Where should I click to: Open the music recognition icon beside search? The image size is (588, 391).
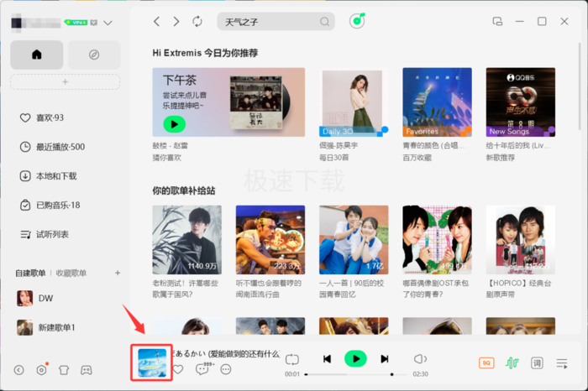click(x=357, y=21)
